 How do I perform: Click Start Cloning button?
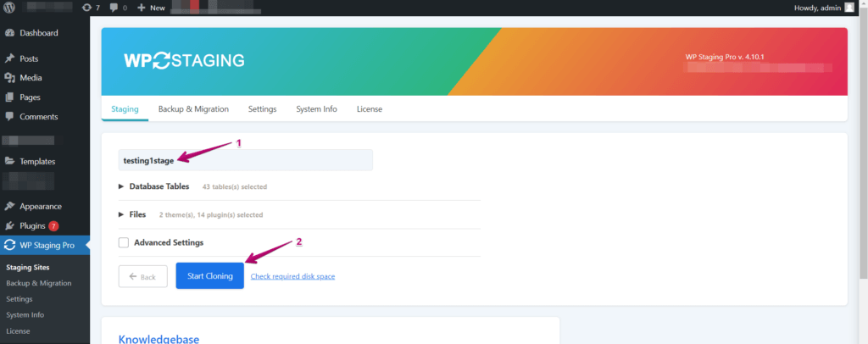click(x=210, y=276)
